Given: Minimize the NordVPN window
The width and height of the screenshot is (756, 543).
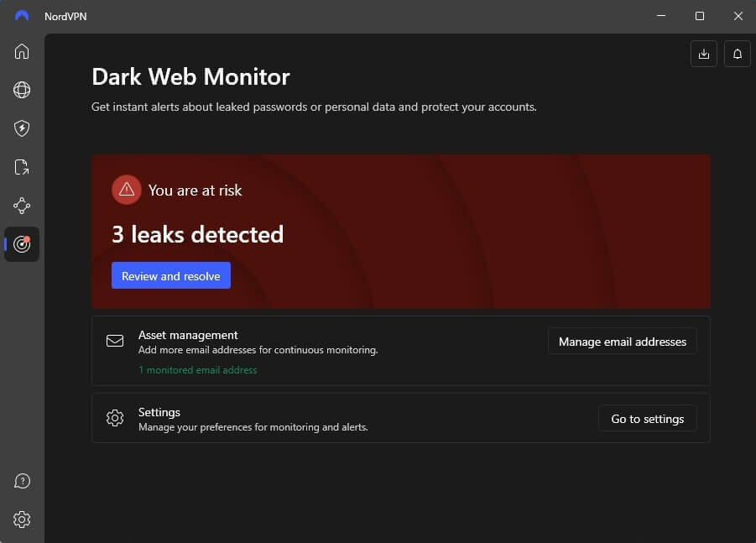Looking at the screenshot, I should (x=661, y=16).
